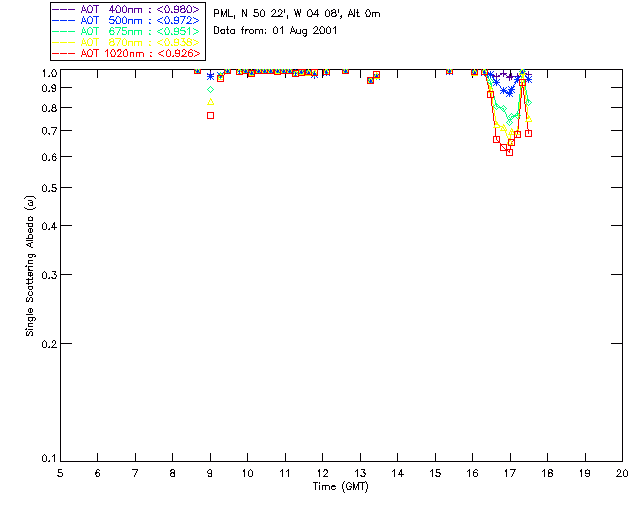This screenshot has height=512, width=640.
Task: Click the isolated green diamond marker at 9 GMT
Action: (x=211, y=89)
